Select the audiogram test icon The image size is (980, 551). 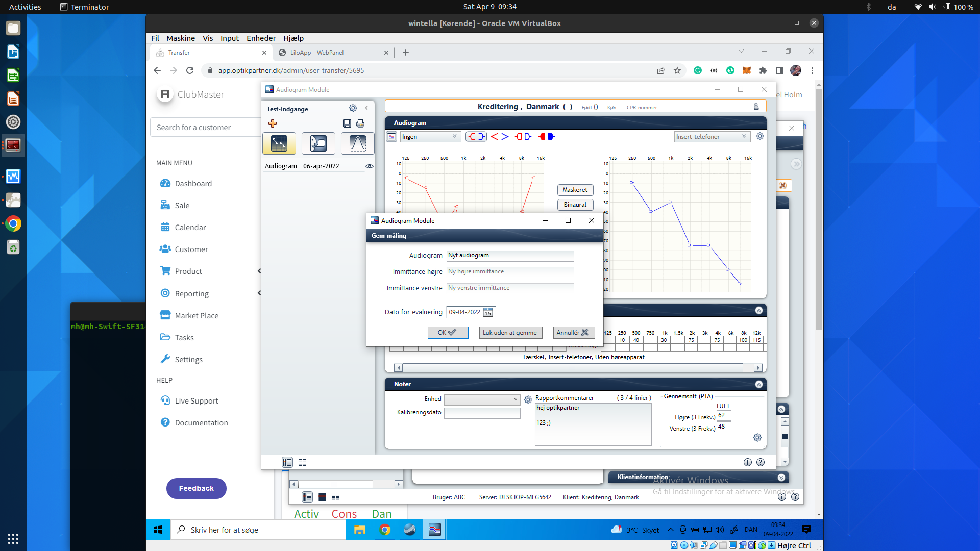tap(279, 143)
